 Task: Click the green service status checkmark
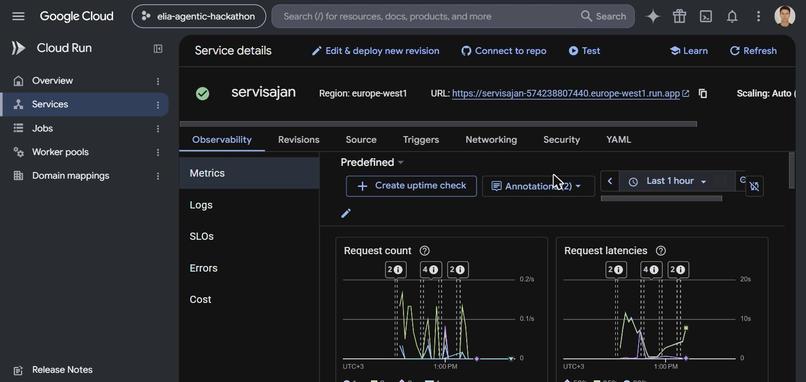[203, 94]
